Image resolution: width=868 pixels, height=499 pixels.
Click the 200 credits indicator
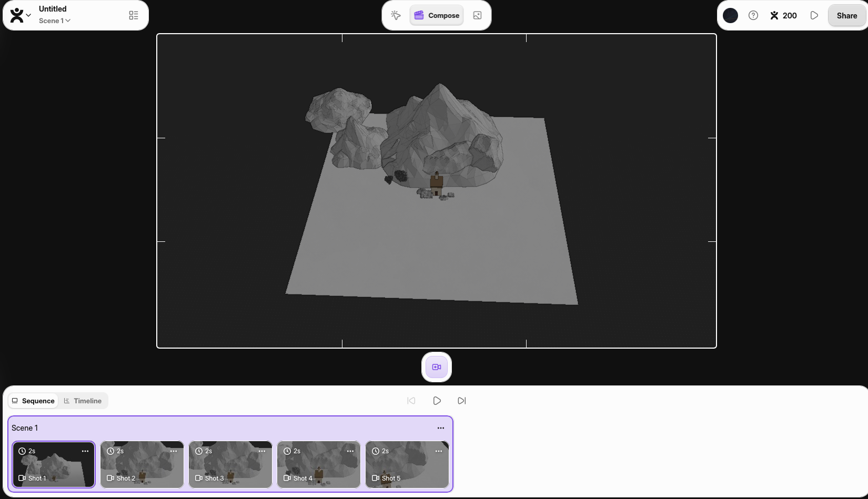pyautogui.click(x=783, y=15)
